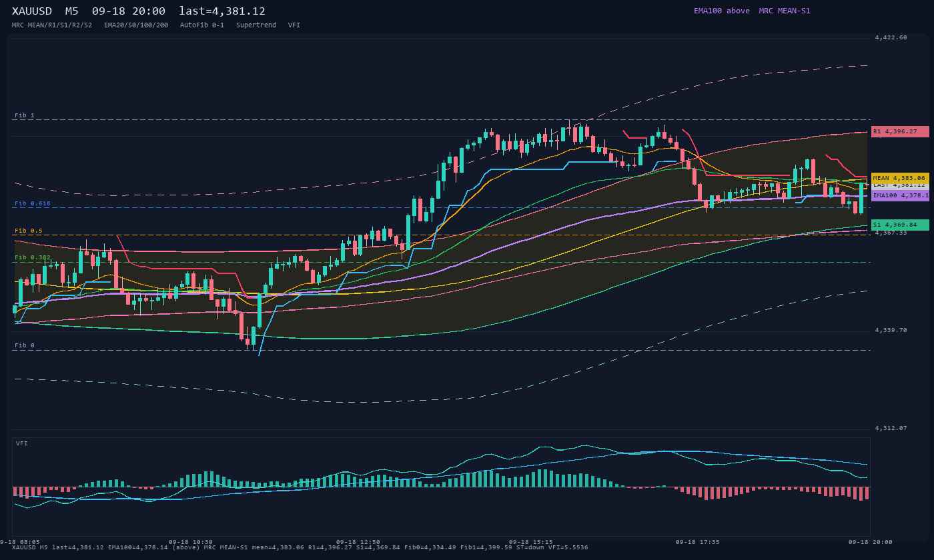Click the orange 'Fib 0.5' level label
Viewport: 934px width, 560px height.
pyautogui.click(x=29, y=231)
